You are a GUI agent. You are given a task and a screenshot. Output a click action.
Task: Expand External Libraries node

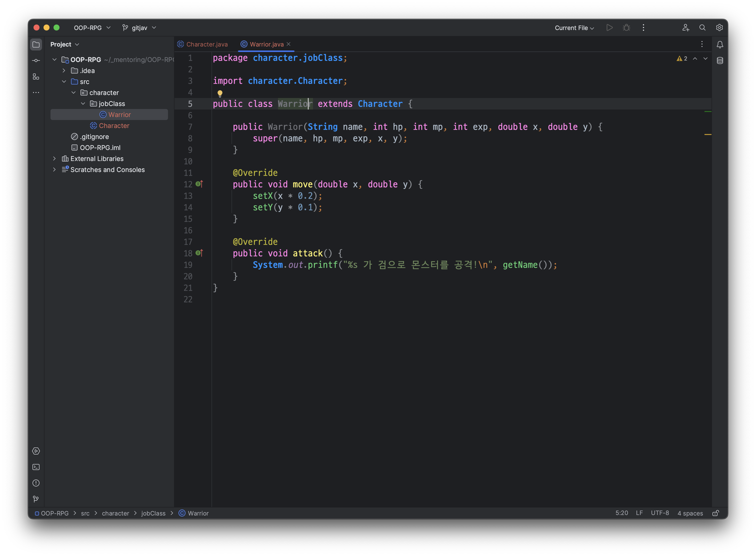(54, 158)
